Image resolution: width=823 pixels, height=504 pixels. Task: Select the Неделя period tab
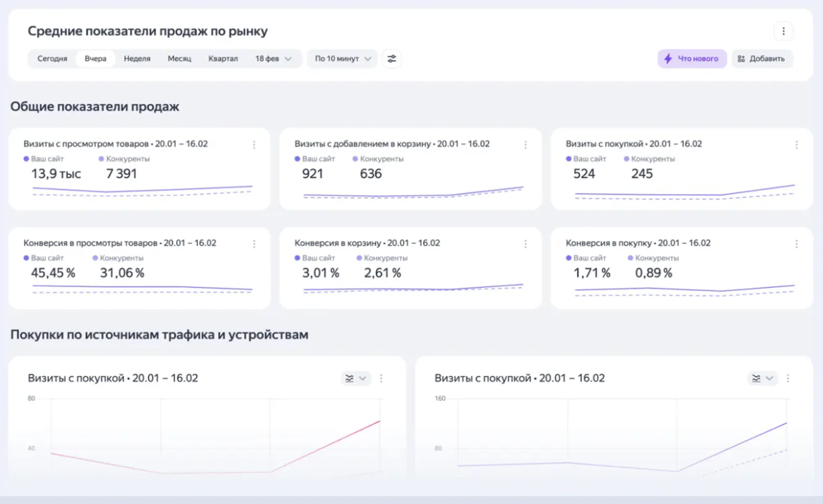[137, 59]
